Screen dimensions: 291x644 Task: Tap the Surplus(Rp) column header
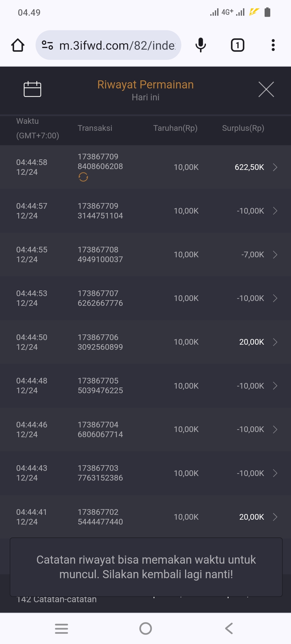[243, 128]
